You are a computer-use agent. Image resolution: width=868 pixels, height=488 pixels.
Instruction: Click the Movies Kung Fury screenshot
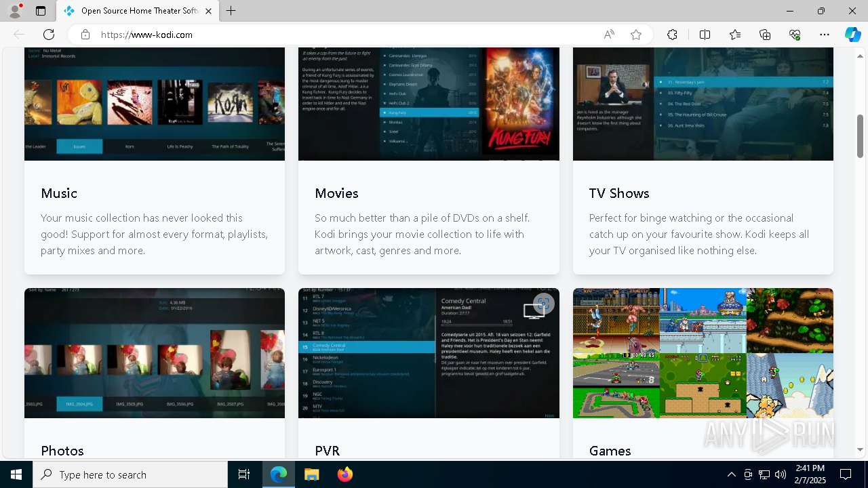click(429, 104)
